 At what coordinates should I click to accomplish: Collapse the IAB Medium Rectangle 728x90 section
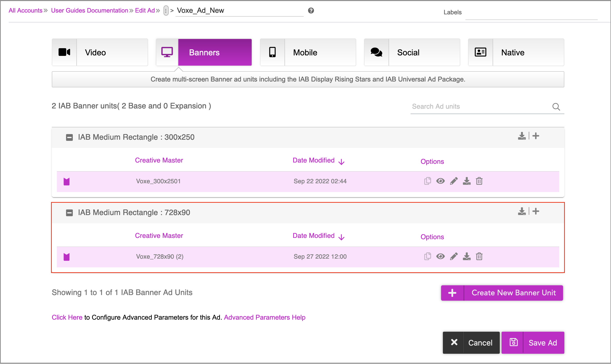(x=69, y=213)
